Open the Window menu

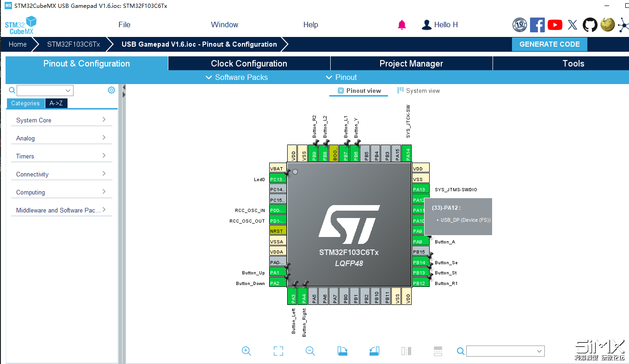(x=224, y=25)
